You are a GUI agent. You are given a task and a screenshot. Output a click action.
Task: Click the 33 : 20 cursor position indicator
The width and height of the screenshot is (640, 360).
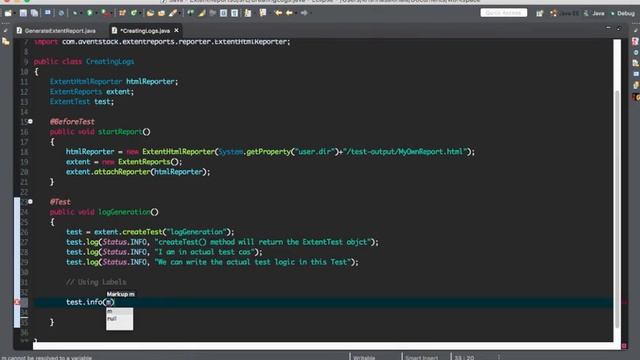click(464, 358)
